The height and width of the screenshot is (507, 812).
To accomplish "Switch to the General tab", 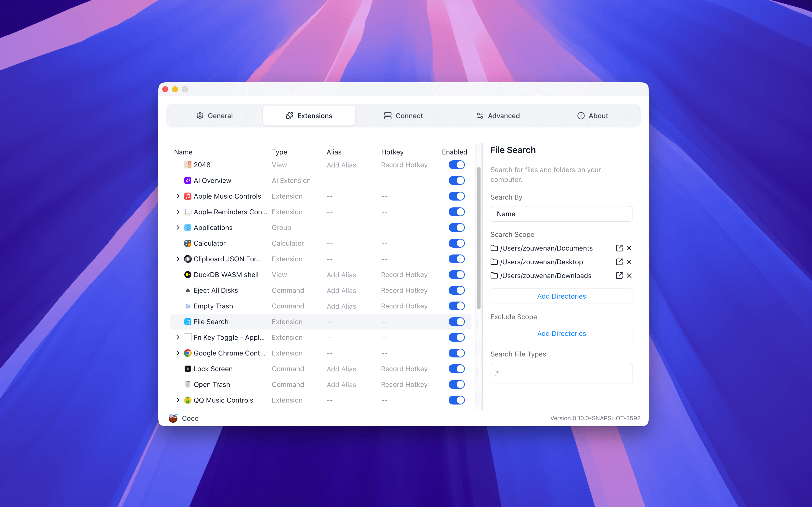I will pyautogui.click(x=215, y=116).
